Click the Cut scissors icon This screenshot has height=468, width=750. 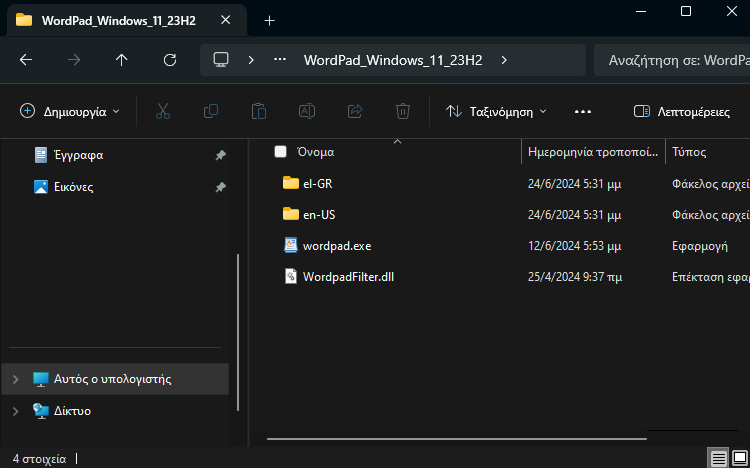pos(163,111)
